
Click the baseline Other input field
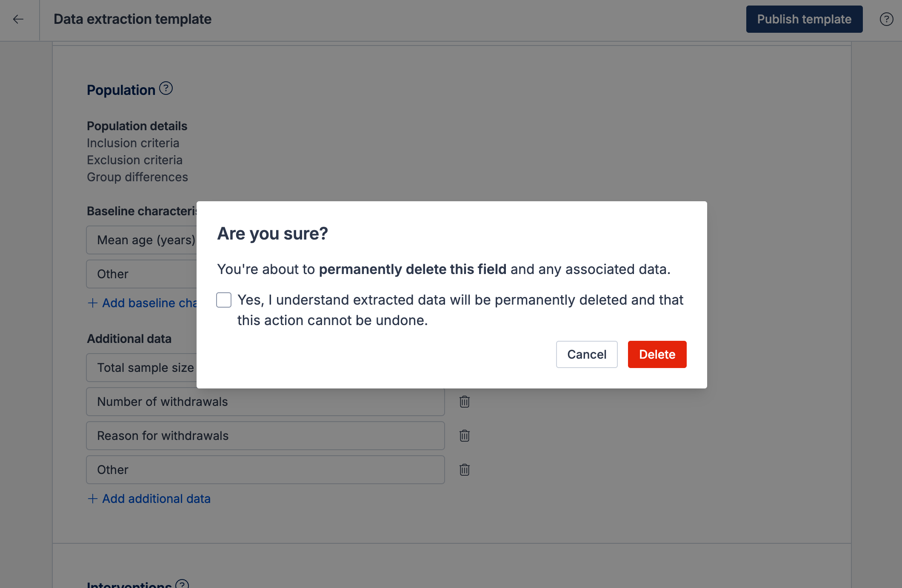140,274
